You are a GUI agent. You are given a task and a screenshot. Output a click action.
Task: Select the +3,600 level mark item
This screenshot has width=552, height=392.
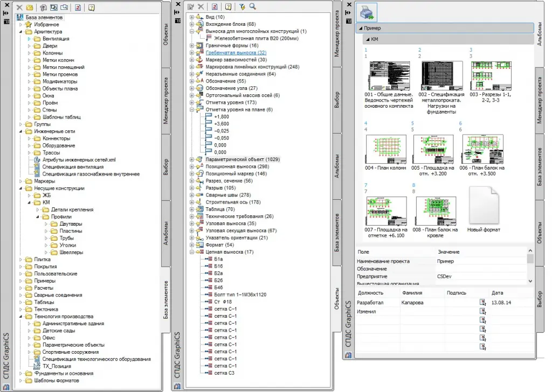222,124
